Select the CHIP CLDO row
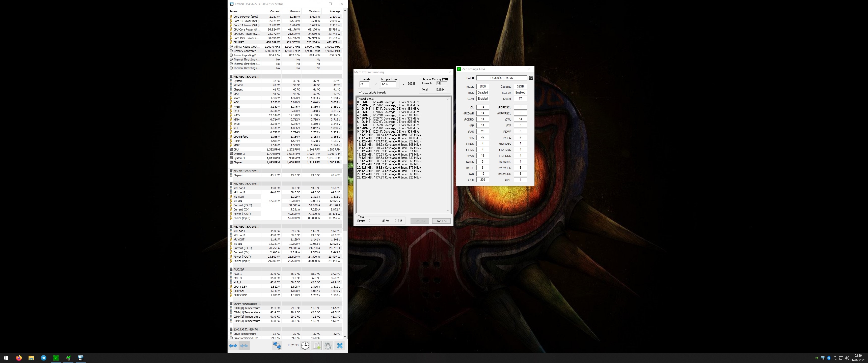Image resolution: width=868 pixels, height=363 pixels. pyautogui.click(x=286, y=295)
